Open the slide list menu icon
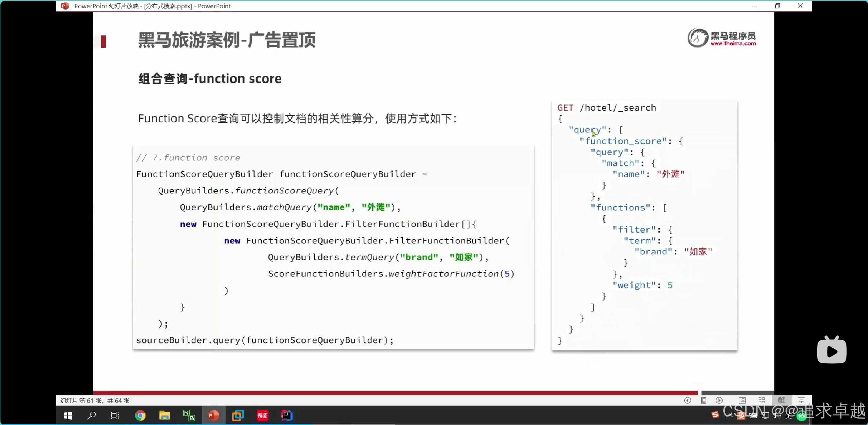868x425 pixels. [x=703, y=400]
